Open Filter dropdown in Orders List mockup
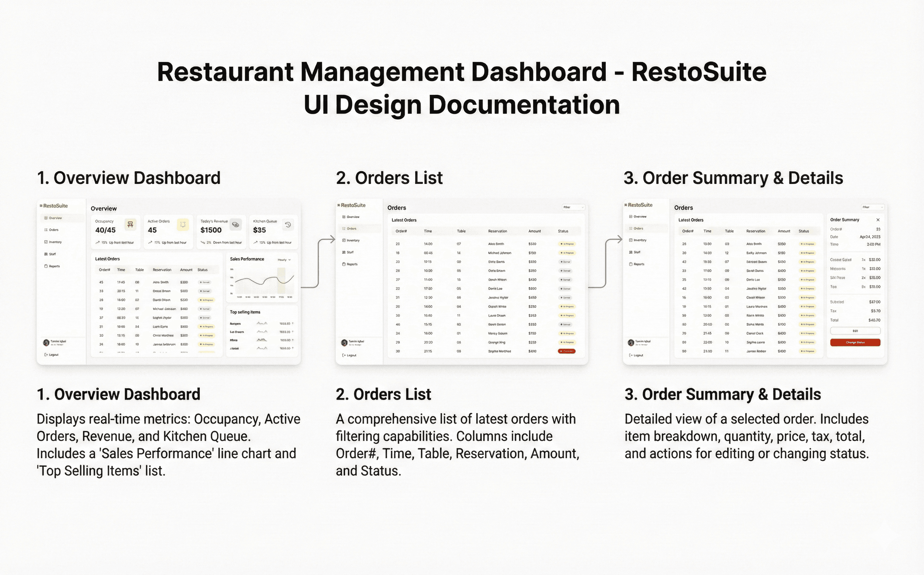This screenshot has height=575, width=924. coord(573,207)
